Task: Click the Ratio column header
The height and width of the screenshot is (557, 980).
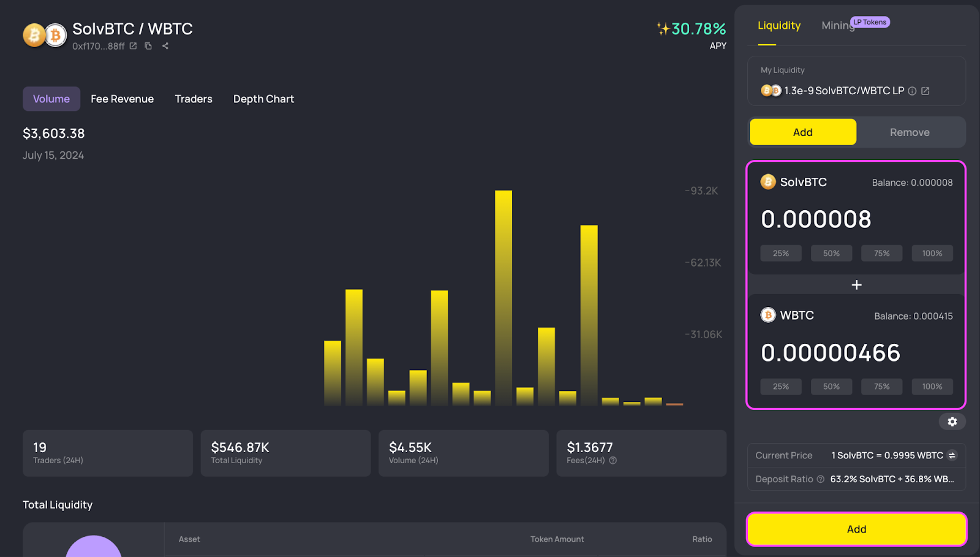Action: tap(702, 539)
